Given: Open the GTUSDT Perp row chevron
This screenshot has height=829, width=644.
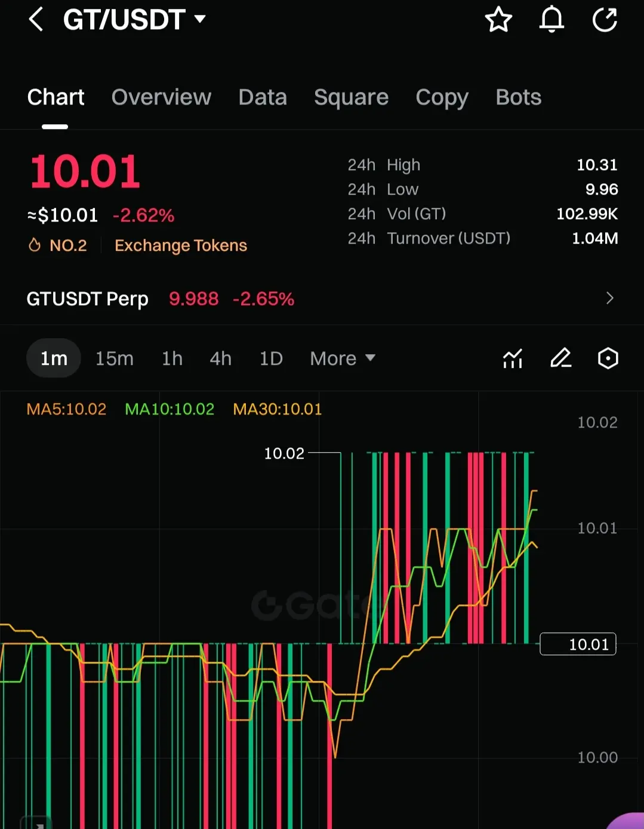Looking at the screenshot, I should point(609,298).
